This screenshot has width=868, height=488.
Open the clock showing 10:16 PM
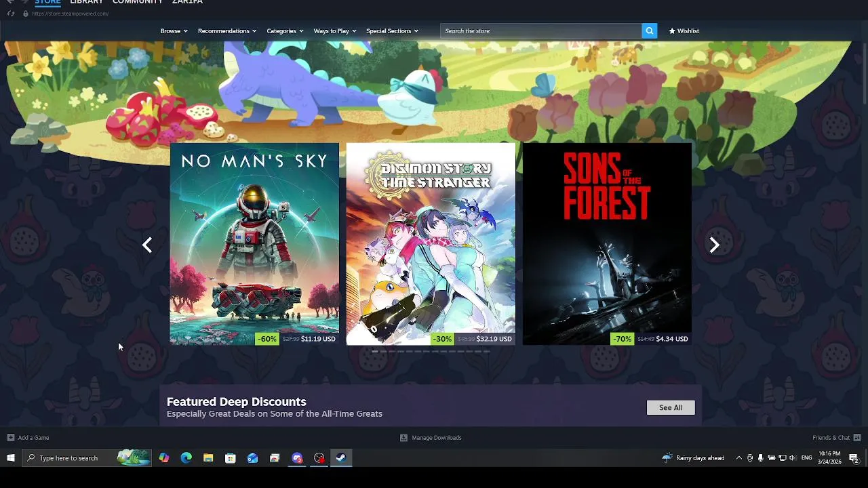point(830,457)
